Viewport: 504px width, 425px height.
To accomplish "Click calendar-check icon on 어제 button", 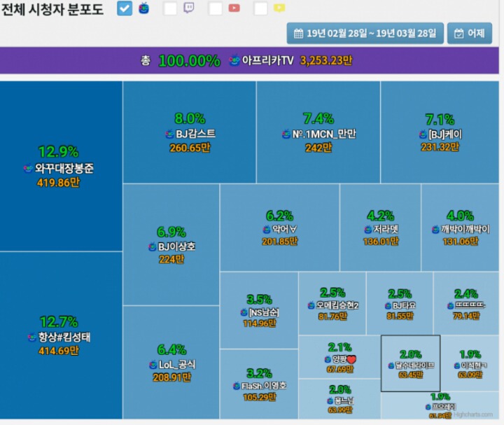I will [x=459, y=34].
